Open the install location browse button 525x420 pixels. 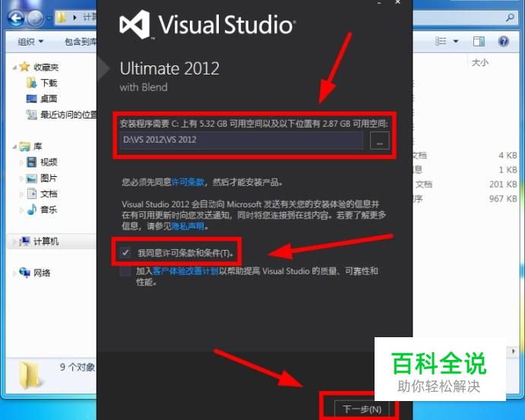[379, 141]
